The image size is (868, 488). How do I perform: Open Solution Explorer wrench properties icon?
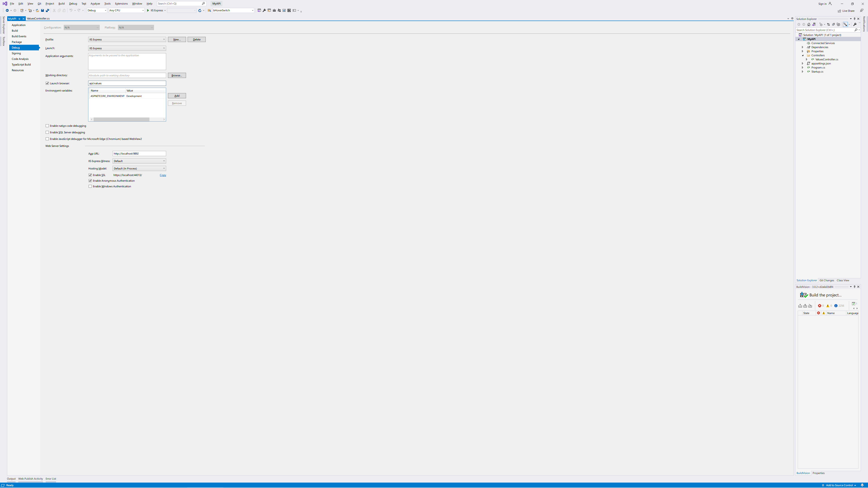point(855,24)
